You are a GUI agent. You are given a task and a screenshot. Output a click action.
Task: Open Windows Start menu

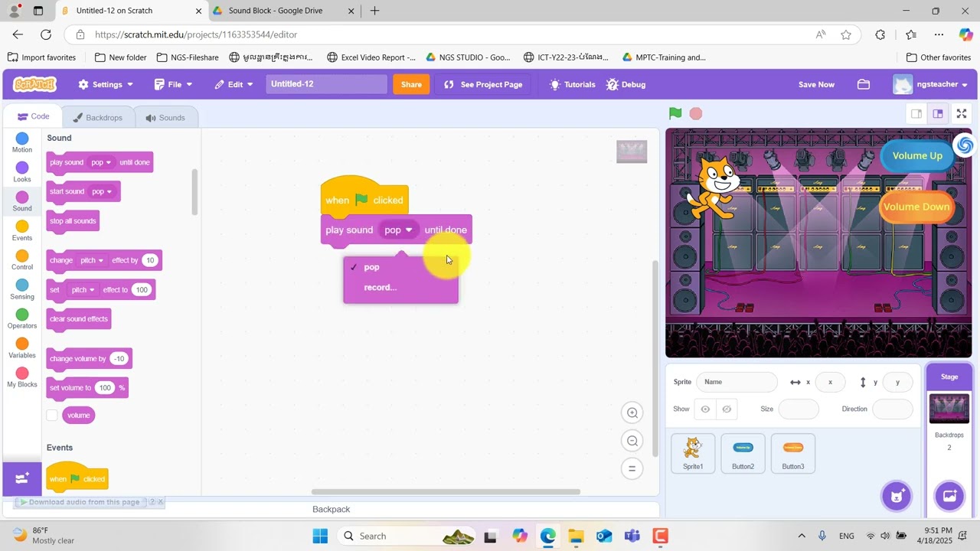coord(320,536)
